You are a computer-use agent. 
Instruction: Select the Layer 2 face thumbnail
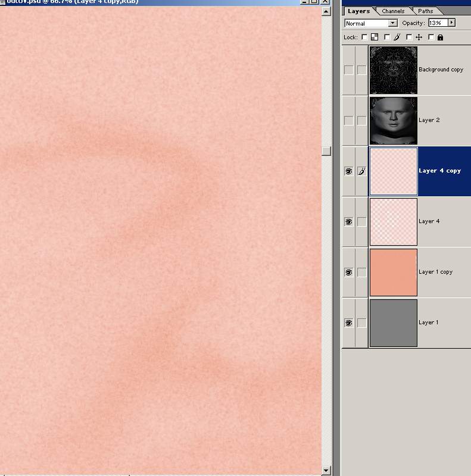pos(393,121)
